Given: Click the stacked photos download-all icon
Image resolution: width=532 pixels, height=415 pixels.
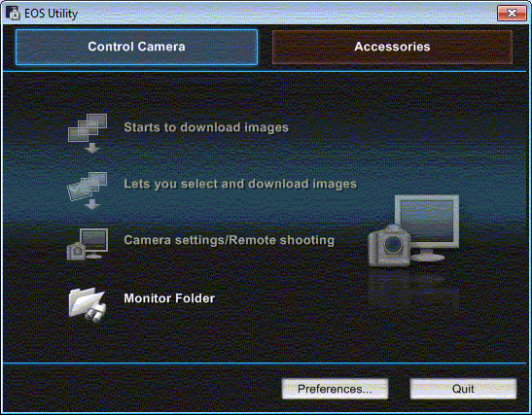Looking at the screenshot, I should (88, 133).
